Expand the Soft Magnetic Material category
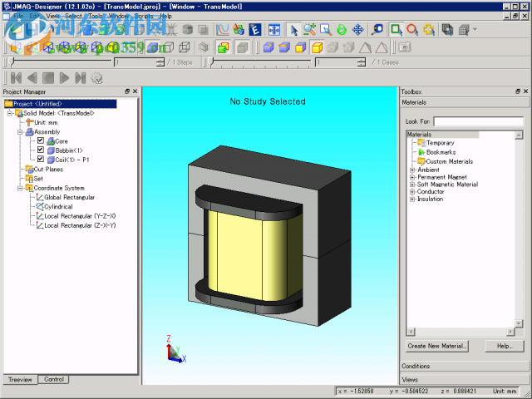The height and width of the screenshot is (399, 532). [412, 185]
